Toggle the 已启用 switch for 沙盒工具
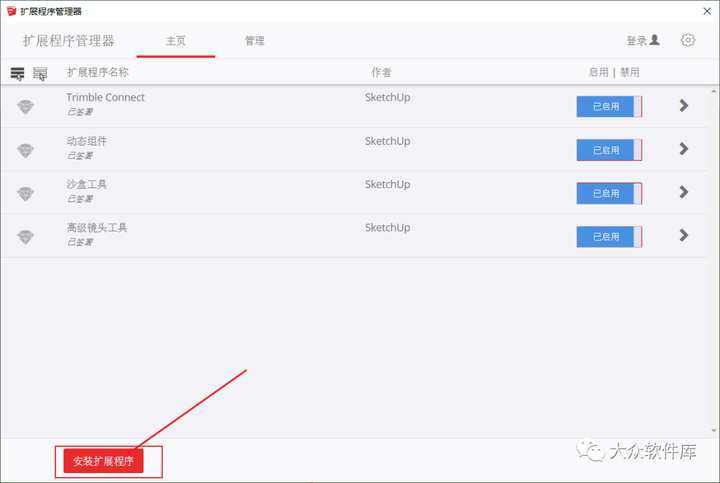Viewport: 720px width, 483px height. tap(609, 193)
